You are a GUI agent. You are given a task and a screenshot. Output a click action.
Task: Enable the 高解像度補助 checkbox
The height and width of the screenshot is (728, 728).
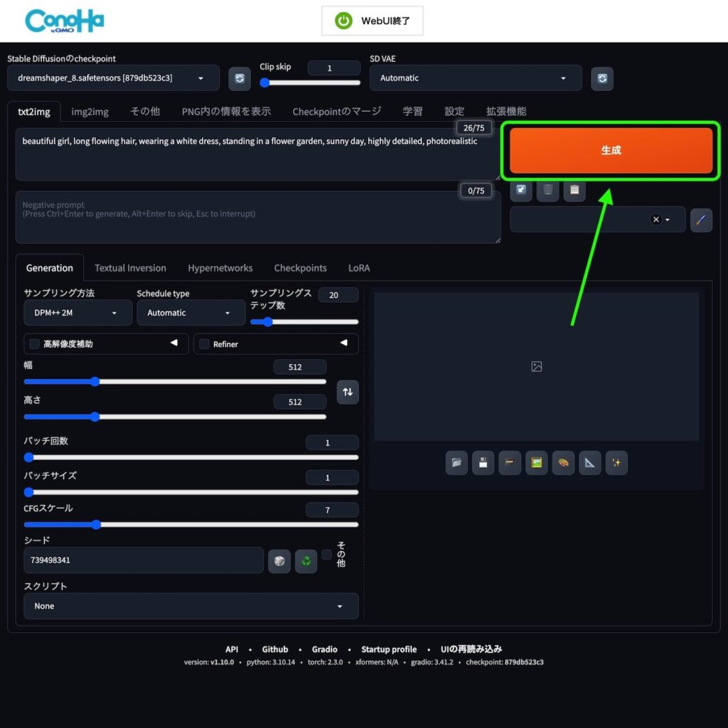click(34, 344)
